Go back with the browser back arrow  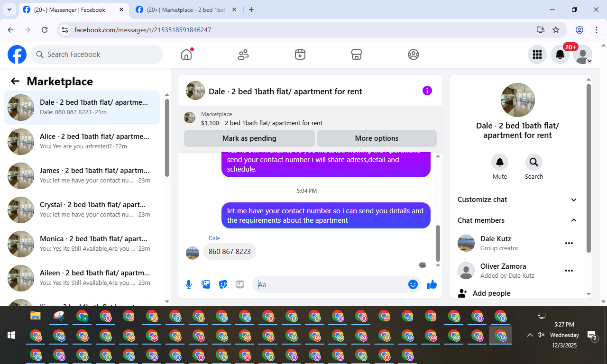[x=11, y=30]
